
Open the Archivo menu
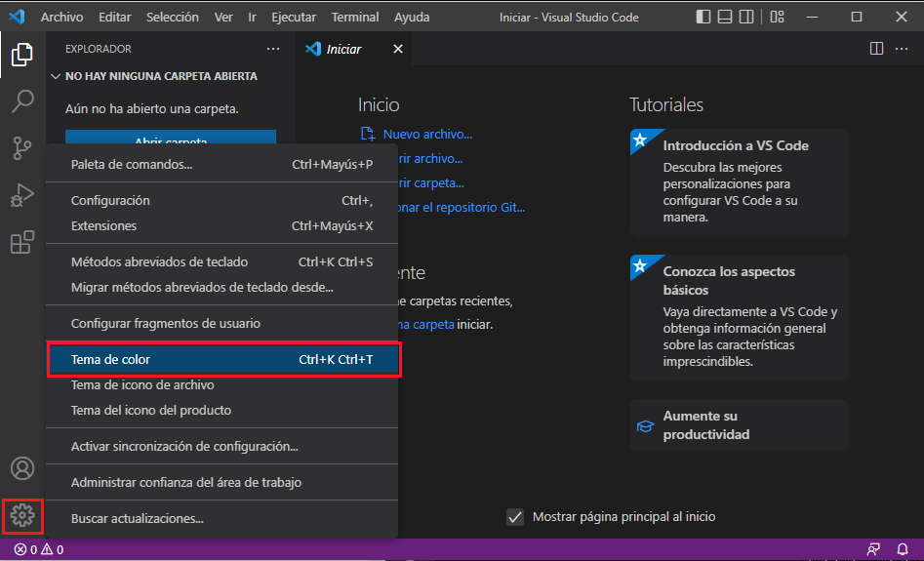coord(61,18)
